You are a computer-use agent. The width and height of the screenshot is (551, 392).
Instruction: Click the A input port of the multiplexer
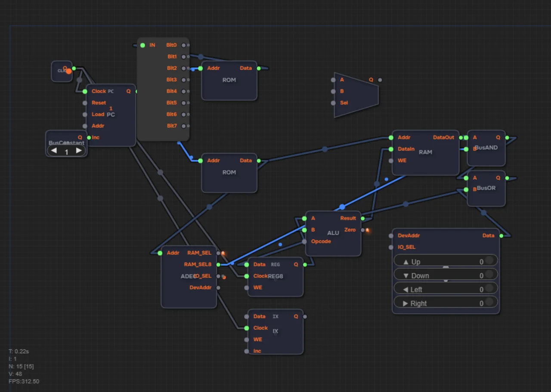point(333,80)
